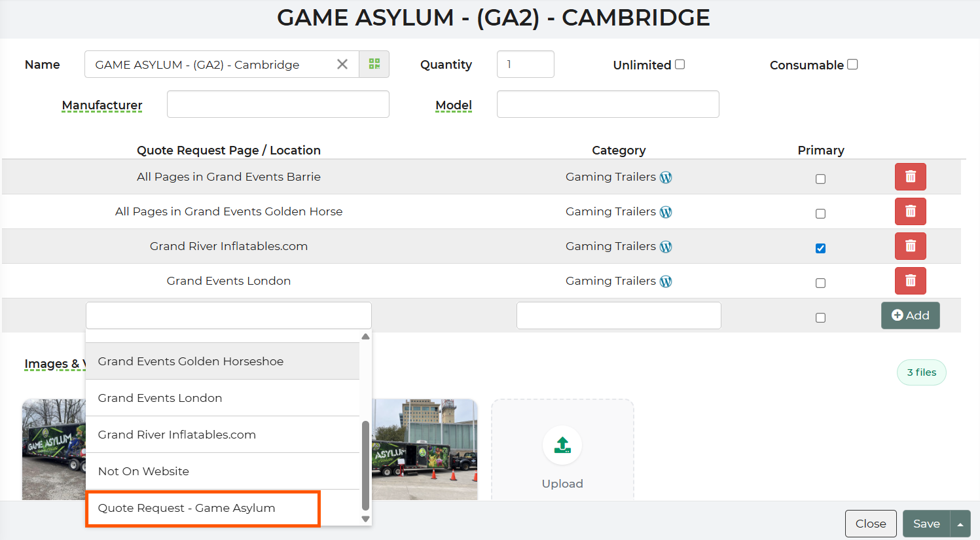Focus the Manufacturer text field
This screenshot has width=980, height=540.
pyautogui.click(x=278, y=104)
